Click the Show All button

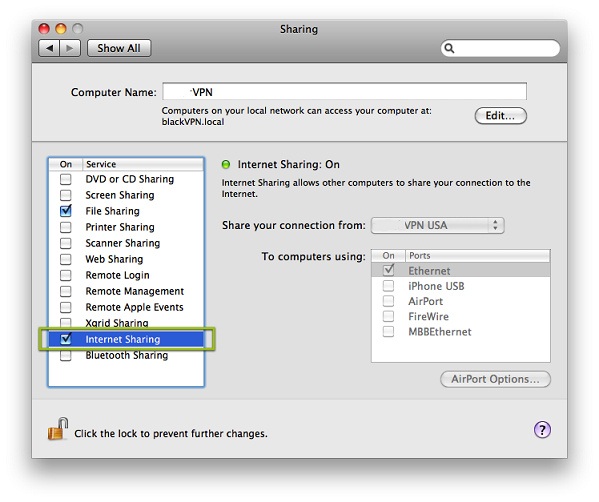pyautogui.click(x=119, y=48)
